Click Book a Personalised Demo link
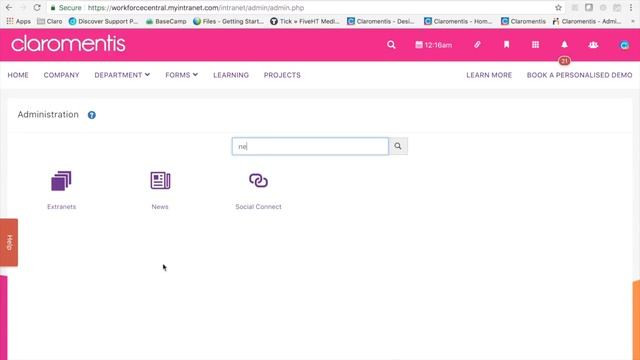 coord(580,75)
